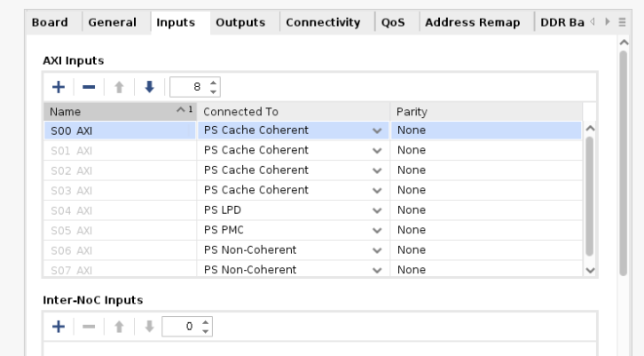The width and height of the screenshot is (644, 356).
Task: Open the Connectivity tab
Action: point(323,21)
